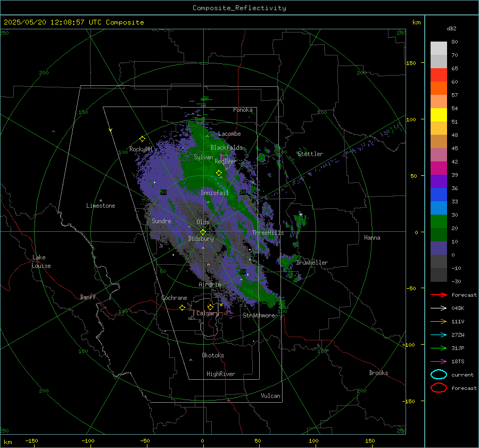Click the 80 dBZ value in legend
479x448 pixels.
click(x=455, y=42)
